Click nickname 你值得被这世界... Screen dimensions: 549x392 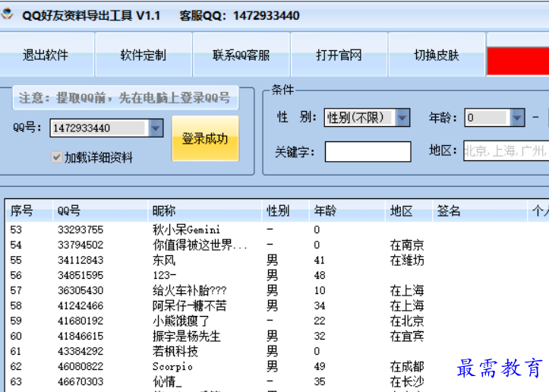coord(200,245)
